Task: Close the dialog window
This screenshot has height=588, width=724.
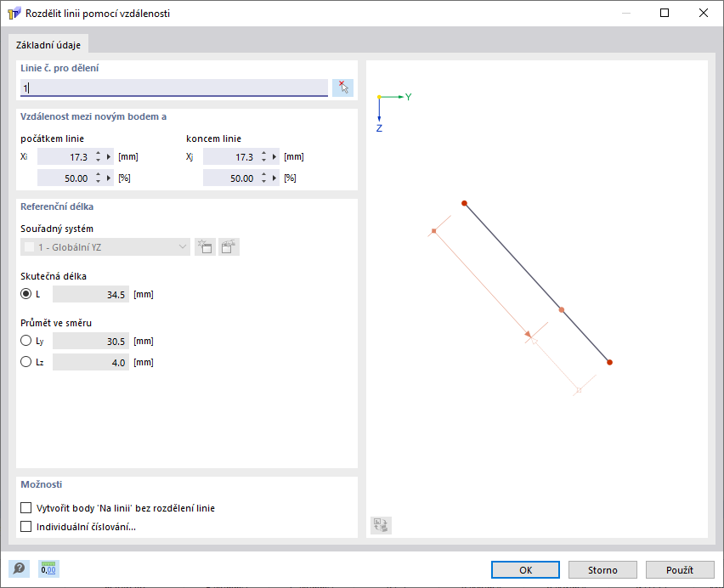Action: (704, 13)
